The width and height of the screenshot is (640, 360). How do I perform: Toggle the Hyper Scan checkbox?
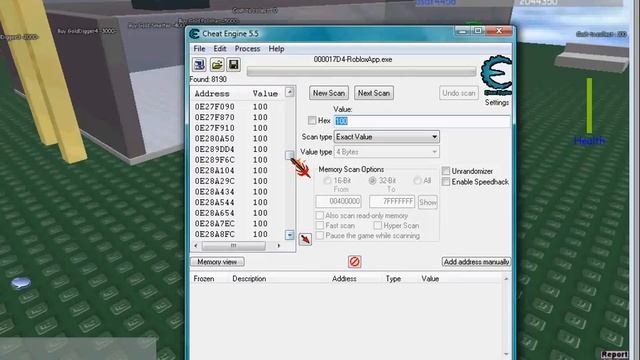378,225
